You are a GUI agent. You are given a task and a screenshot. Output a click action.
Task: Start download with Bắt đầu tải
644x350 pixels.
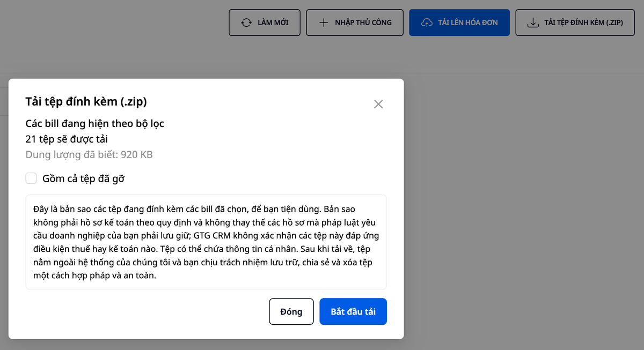(x=353, y=311)
